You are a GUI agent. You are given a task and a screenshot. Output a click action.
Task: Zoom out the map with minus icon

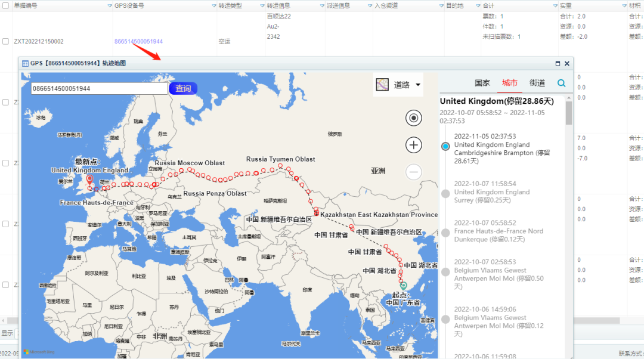pos(413,172)
